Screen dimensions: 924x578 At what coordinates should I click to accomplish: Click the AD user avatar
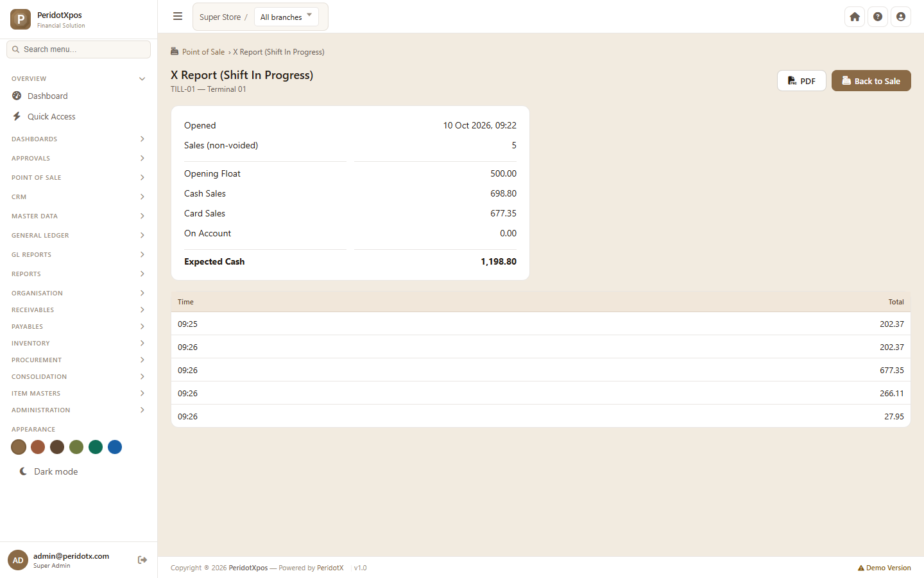coord(18,560)
